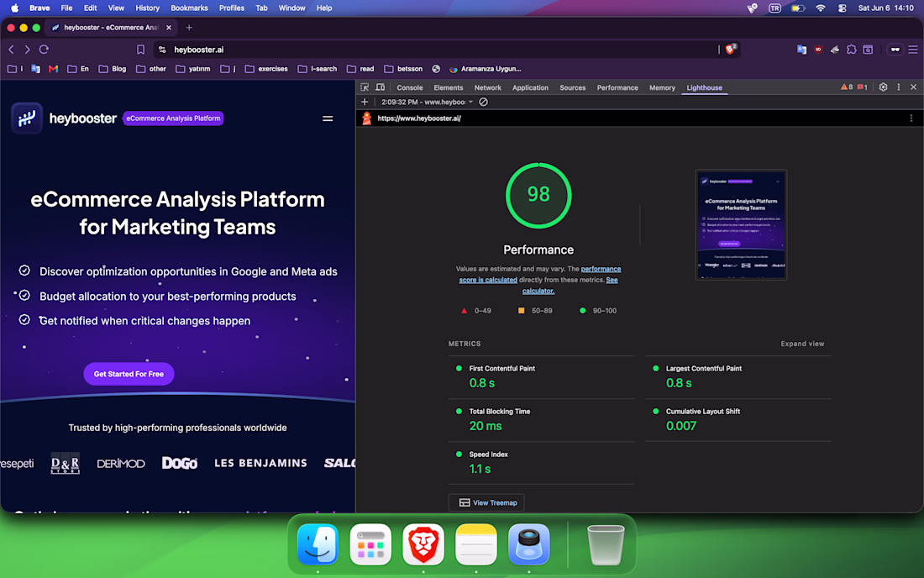This screenshot has width=924, height=578.
Task: Open the Brave main menu icon
Action: point(913,50)
